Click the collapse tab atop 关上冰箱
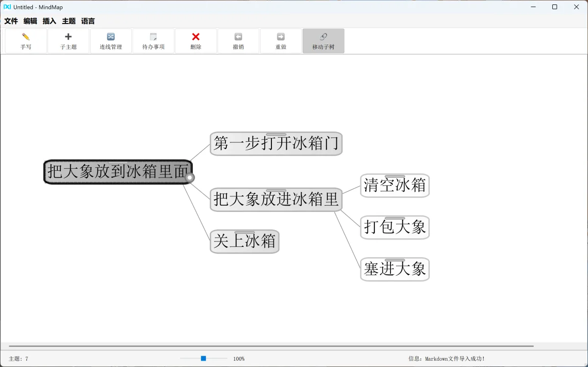The image size is (588, 367). pos(245,232)
